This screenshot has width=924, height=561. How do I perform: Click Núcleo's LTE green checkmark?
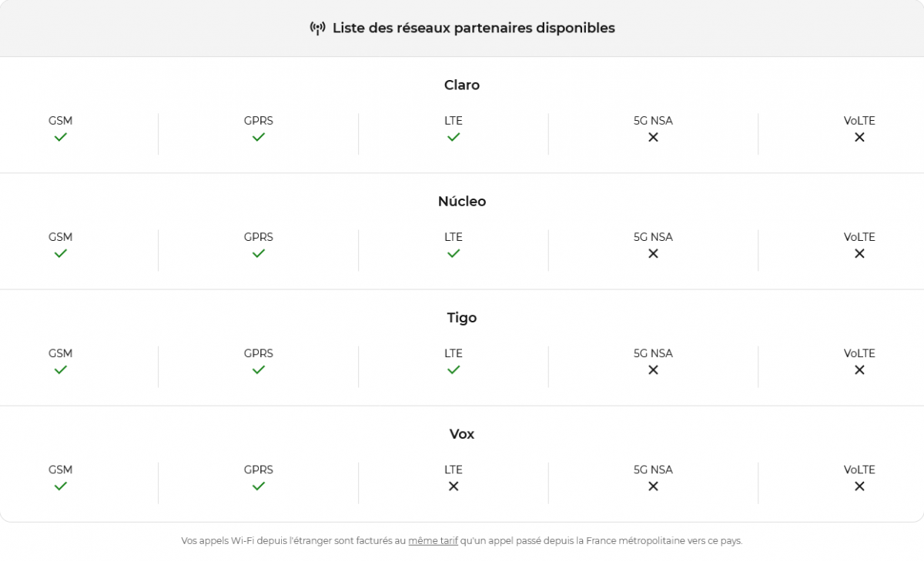point(454,253)
